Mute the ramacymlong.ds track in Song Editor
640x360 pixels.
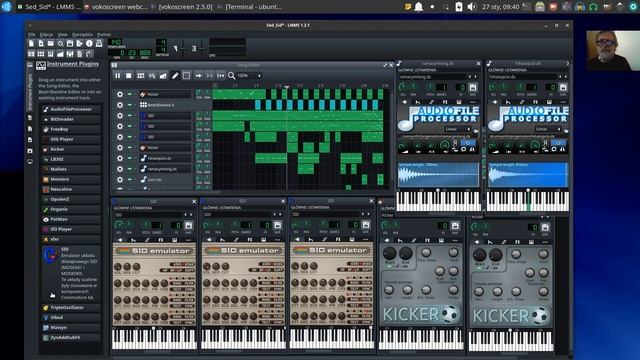(x=130, y=169)
